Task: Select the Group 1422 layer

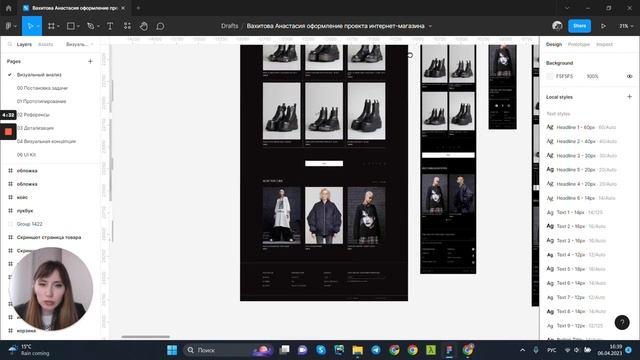Action: (29, 224)
